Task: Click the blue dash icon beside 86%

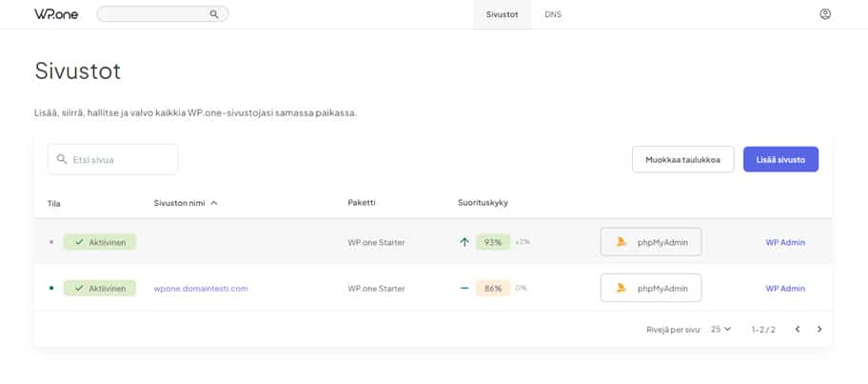Action: click(x=464, y=288)
